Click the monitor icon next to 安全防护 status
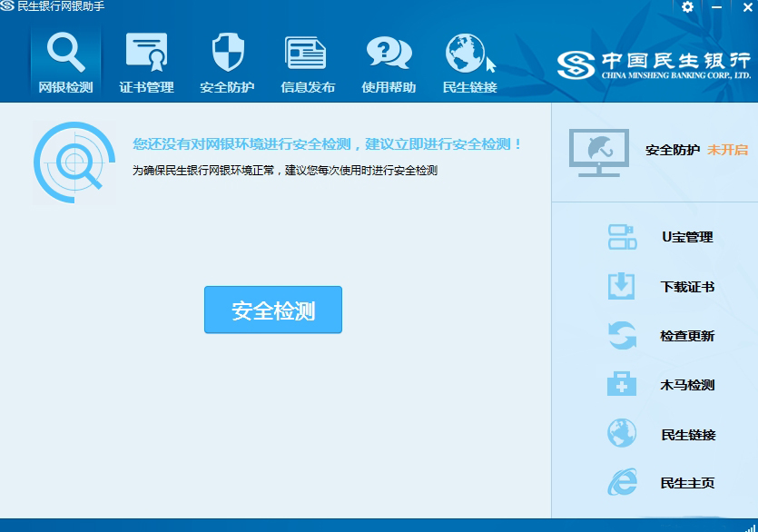 click(597, 152)
